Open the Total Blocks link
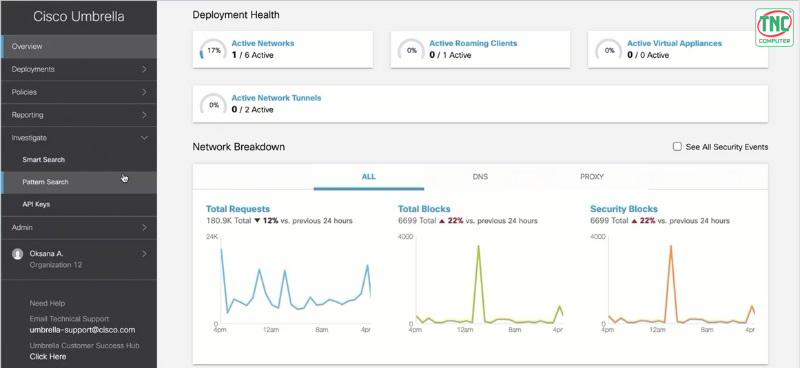This screenshot has height=368, width=800. 424,209
